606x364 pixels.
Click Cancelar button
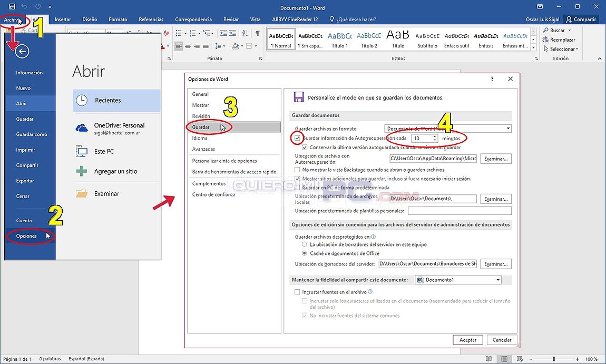(x=502, y=340)
